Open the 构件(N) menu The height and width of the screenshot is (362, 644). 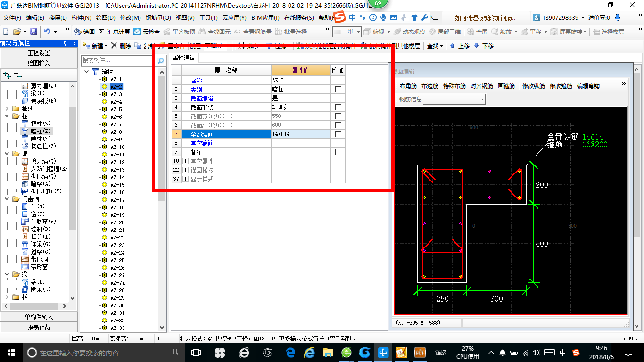tap(81, 18)
